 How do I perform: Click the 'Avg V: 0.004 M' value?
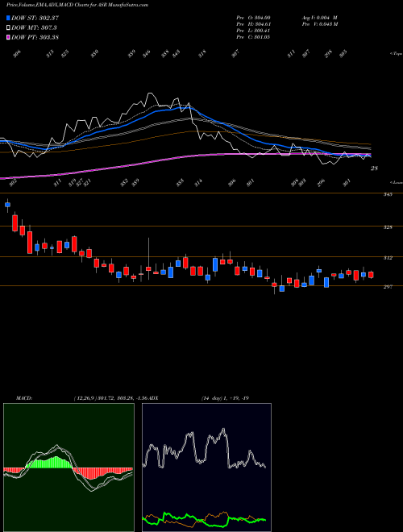[x=319, y=18]
